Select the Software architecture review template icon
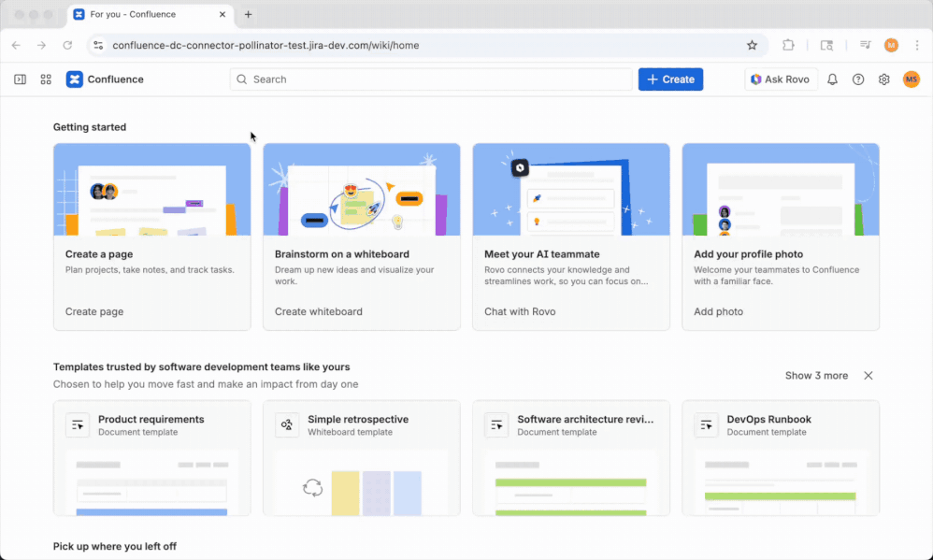The image size is (933, 560). point(496,425)
